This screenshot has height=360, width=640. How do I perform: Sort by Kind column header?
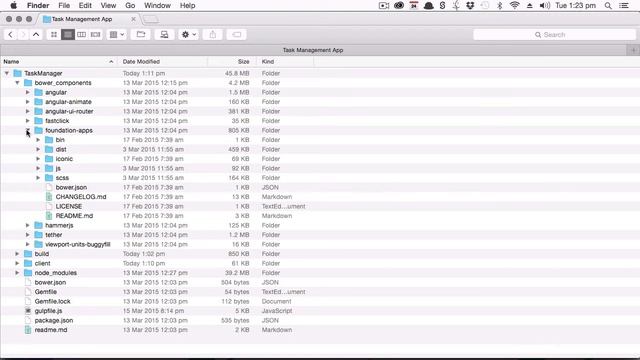[285, 62]
